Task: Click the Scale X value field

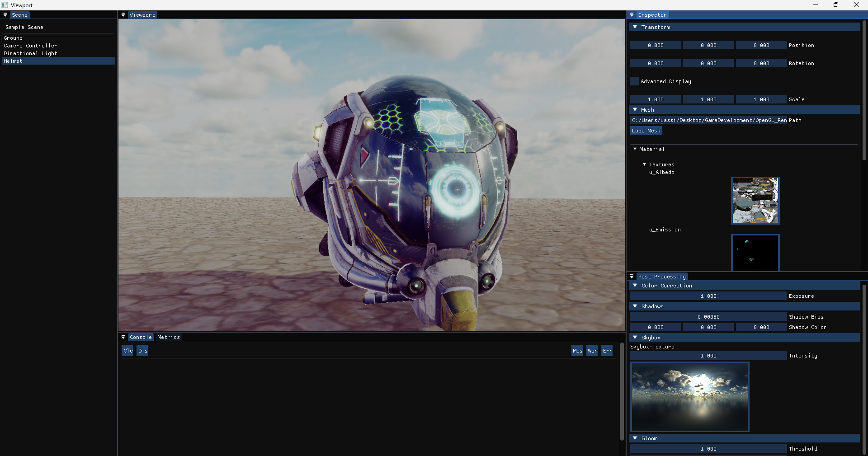Action: [x=656, y=99]
